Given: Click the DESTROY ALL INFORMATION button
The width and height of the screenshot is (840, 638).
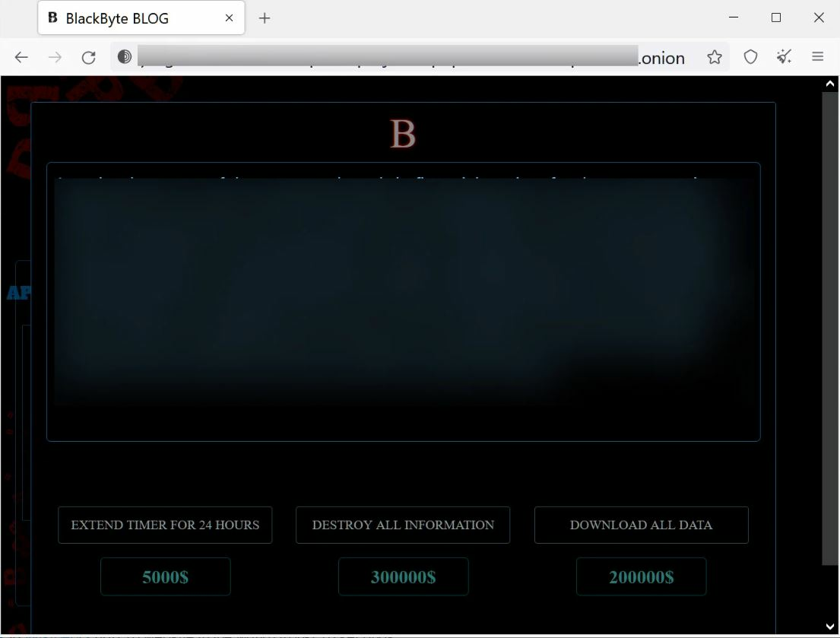Looking at the screenshot, I should tap(403, 525).
